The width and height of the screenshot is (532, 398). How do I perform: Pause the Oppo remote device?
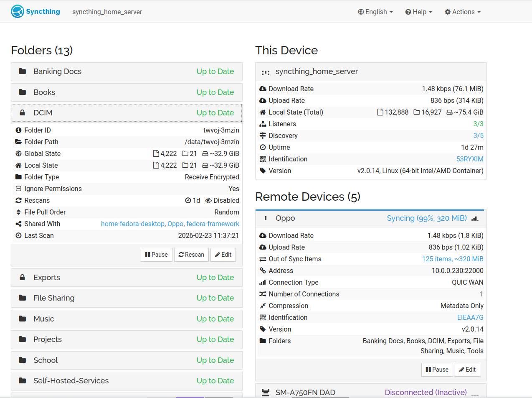pyautogui.click(x=437, y=370)
